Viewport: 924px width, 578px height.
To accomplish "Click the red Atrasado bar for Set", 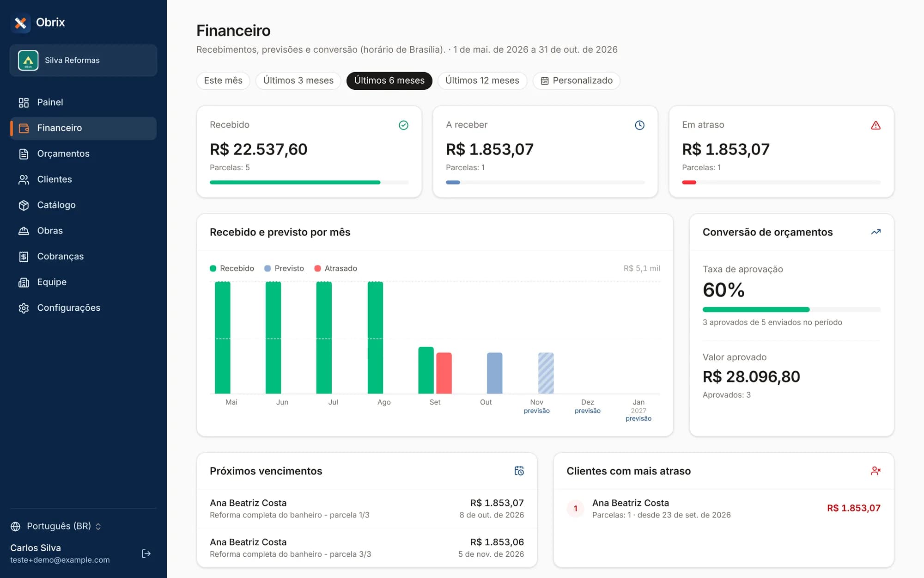I will pos(444,373).
